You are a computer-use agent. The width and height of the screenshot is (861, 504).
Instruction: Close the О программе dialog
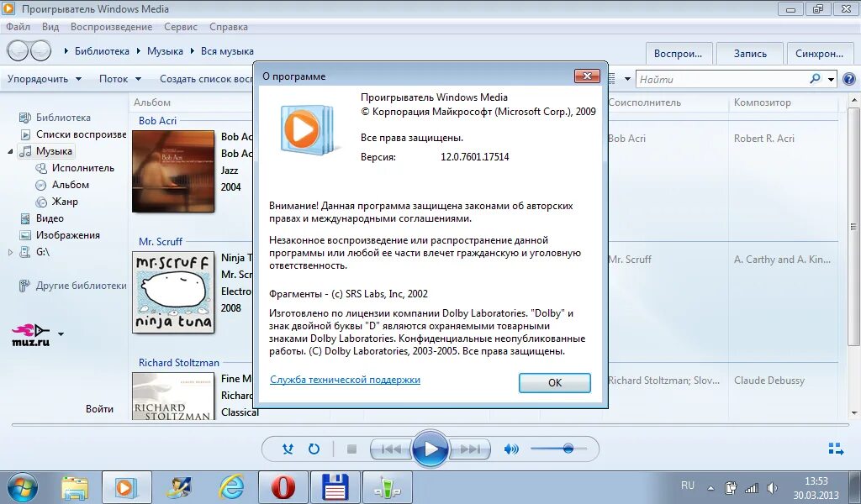coord(587,76)
